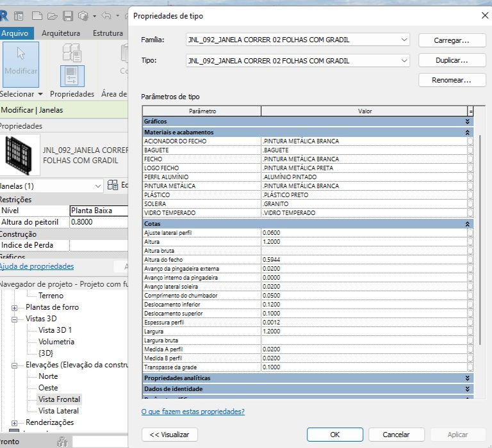Image resolution: width=492 pixels, height=448 pixels.
Task: Open the Ajuda de propriedades link
Action: pos(37,266)
